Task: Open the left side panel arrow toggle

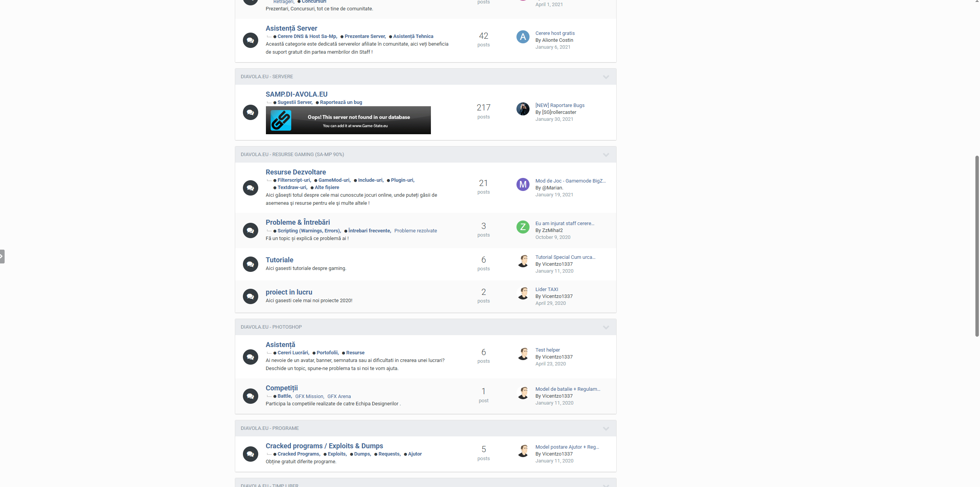Action: click(2, 256)
